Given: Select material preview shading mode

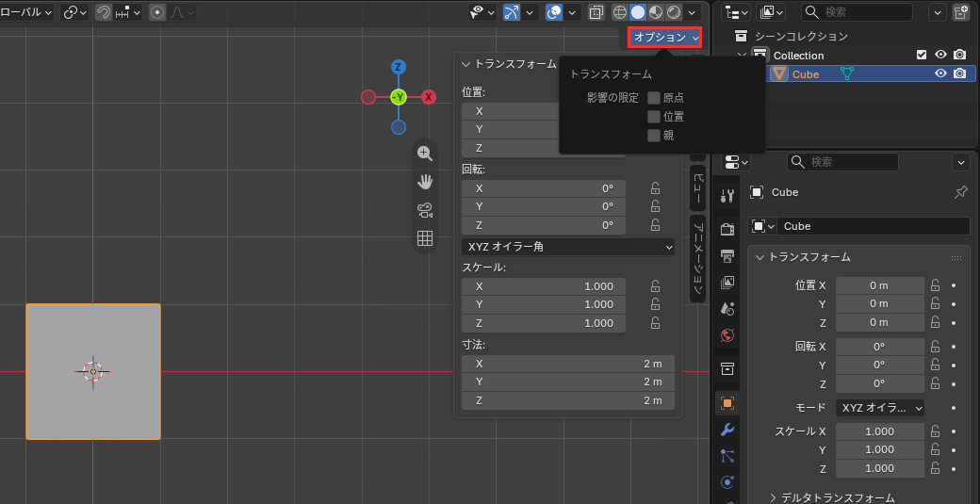Looking at the screenshot, I should [x=656, y=12].
